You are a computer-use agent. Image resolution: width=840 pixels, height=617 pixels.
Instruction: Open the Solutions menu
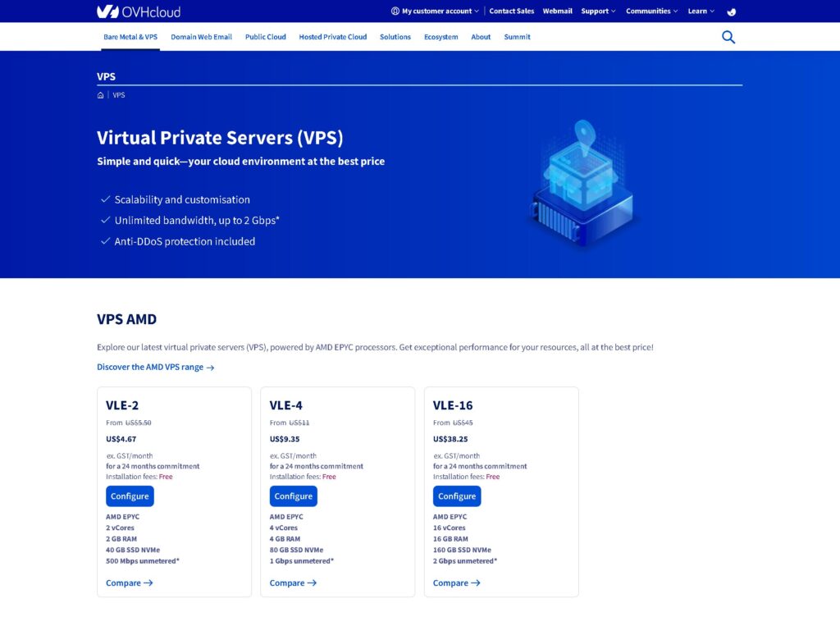395,37
